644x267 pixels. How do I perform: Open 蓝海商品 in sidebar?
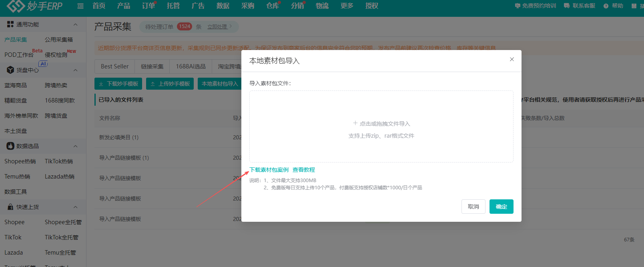coord(16,85)
